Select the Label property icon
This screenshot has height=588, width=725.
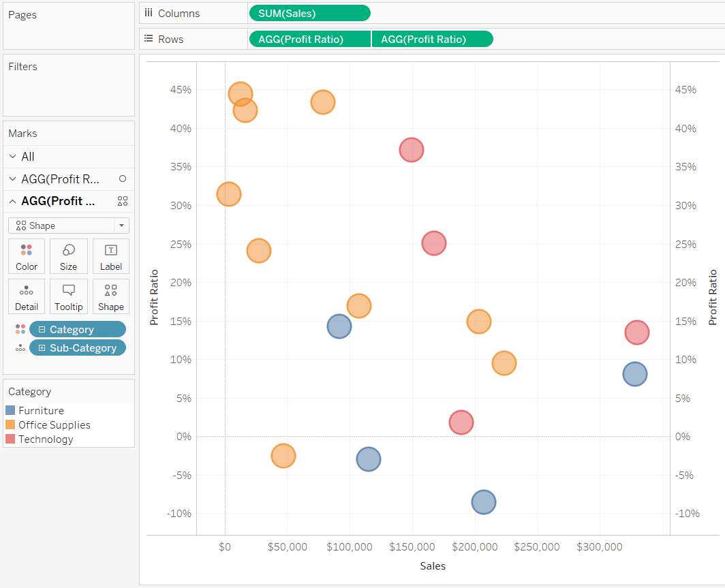point(110,256)
